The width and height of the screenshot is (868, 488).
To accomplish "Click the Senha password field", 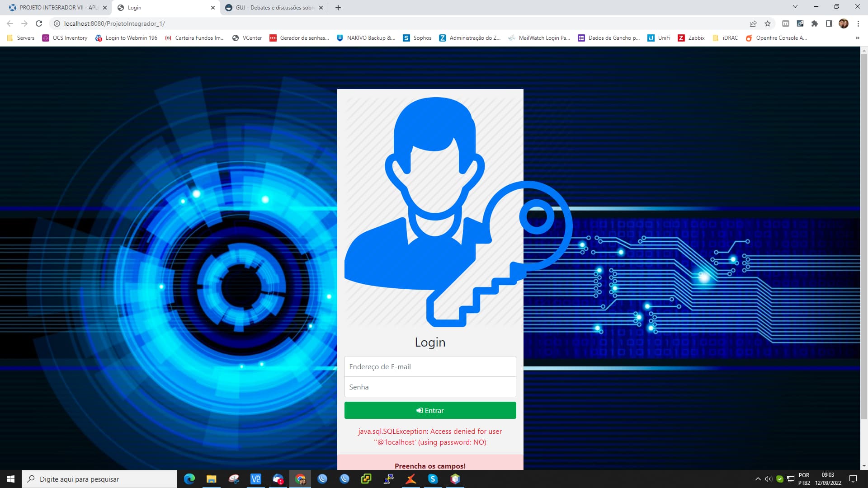I will click(x=430, y=387).
